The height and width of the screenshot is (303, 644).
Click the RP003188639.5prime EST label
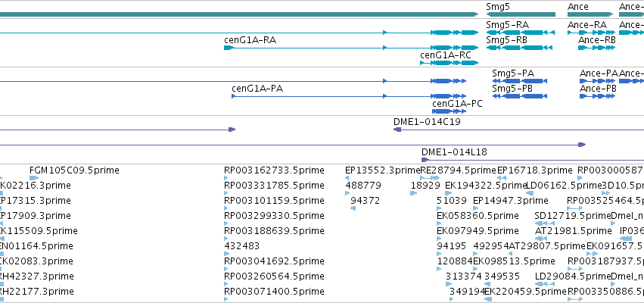coord(275,231)
